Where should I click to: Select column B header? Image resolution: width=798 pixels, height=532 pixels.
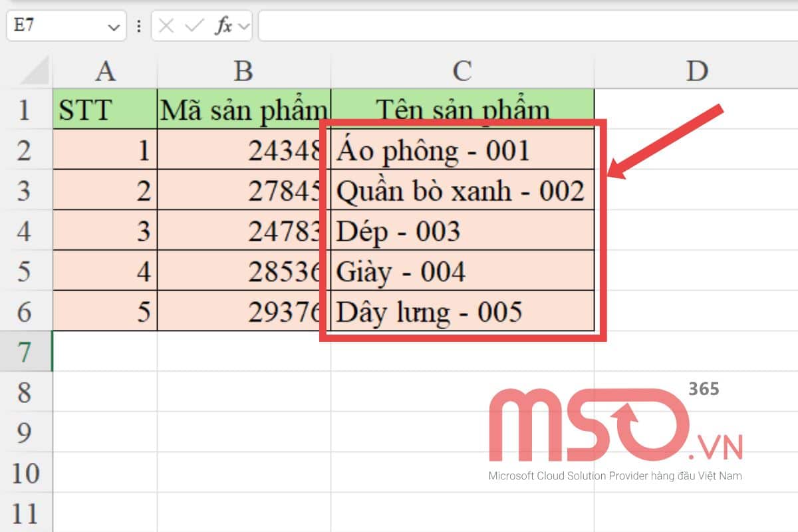pyautogui.click(x=244, y=70)
